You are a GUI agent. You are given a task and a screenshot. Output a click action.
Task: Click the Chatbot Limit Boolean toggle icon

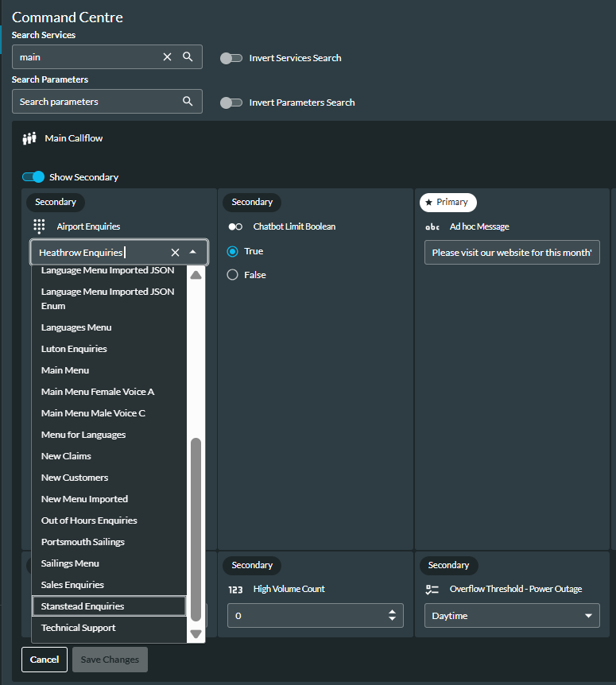[235, 226]
